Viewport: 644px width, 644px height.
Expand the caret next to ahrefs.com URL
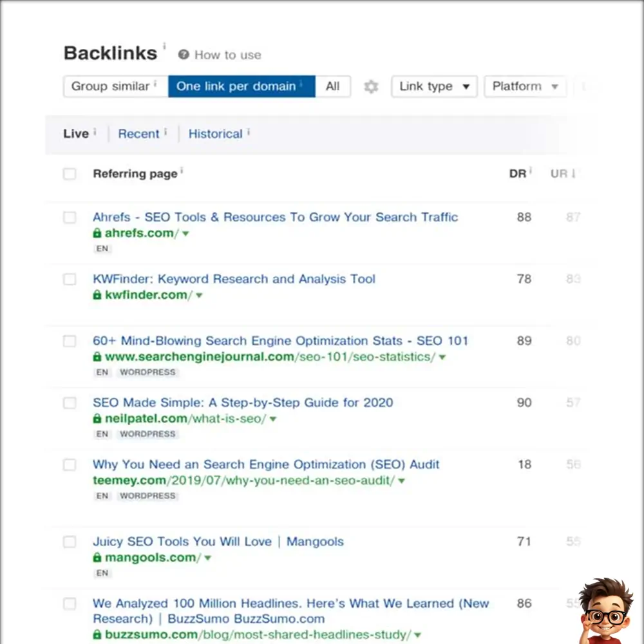pos(185,234)
